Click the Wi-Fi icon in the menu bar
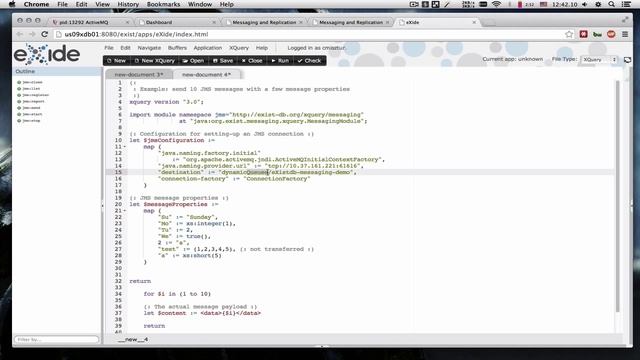The height and width of the screenshot is (360, 640). tap(496, 4)
